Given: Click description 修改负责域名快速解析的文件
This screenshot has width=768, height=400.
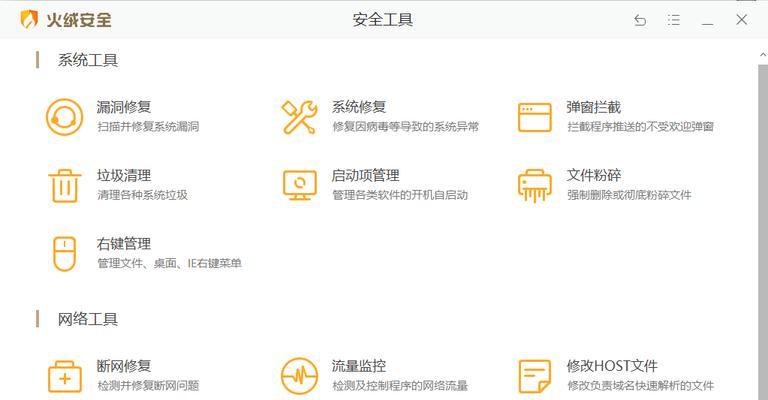Looking at the screenshot, I should [x=641, y=386].
